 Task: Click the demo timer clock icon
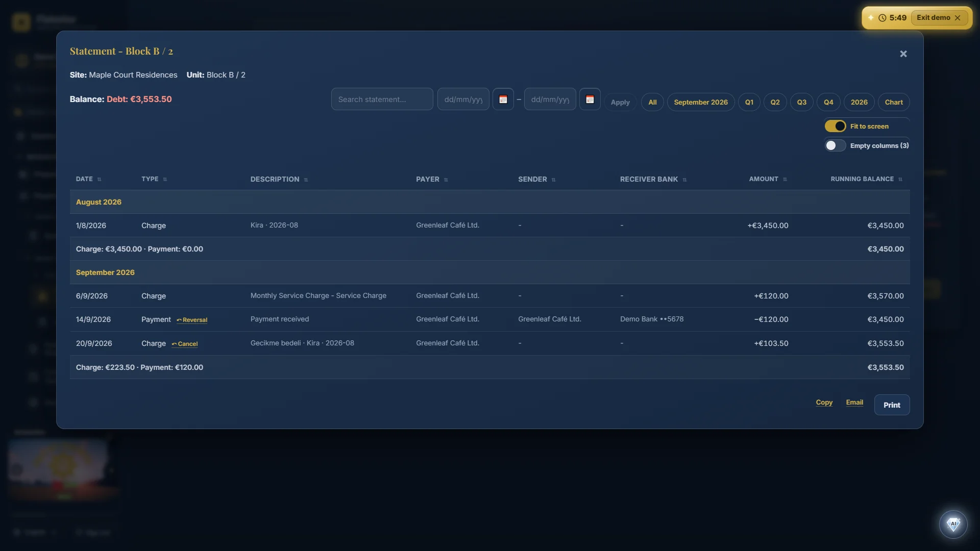882,18
